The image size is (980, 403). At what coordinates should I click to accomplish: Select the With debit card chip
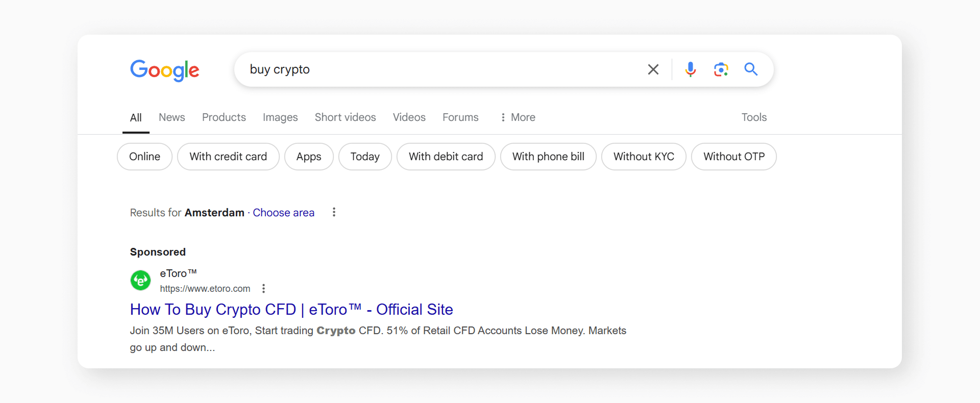click(446, 157)
